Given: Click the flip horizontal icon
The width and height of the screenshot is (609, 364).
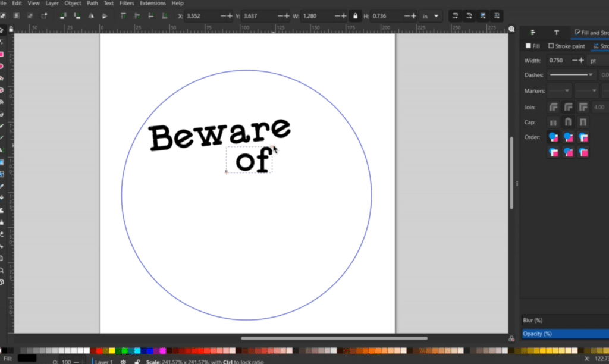Looking at the screenshot, I should point(92,16).
